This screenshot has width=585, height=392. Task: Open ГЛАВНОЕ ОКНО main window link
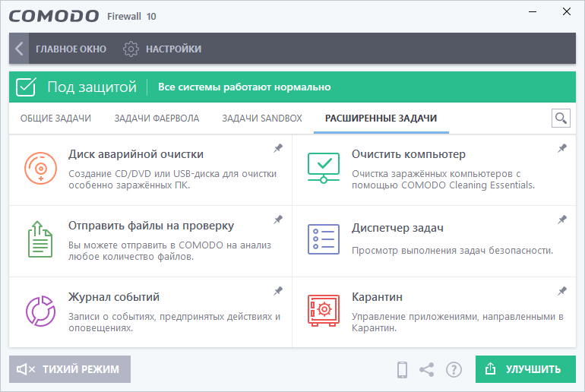[x=71, y=49]
